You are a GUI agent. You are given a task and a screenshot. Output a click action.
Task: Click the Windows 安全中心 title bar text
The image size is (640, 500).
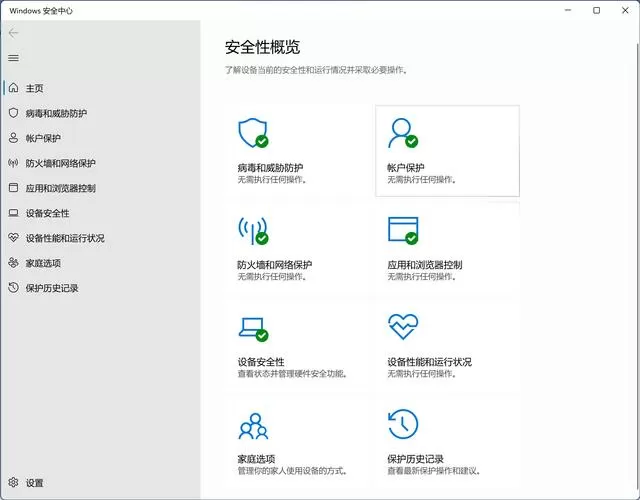pos(41,11)
